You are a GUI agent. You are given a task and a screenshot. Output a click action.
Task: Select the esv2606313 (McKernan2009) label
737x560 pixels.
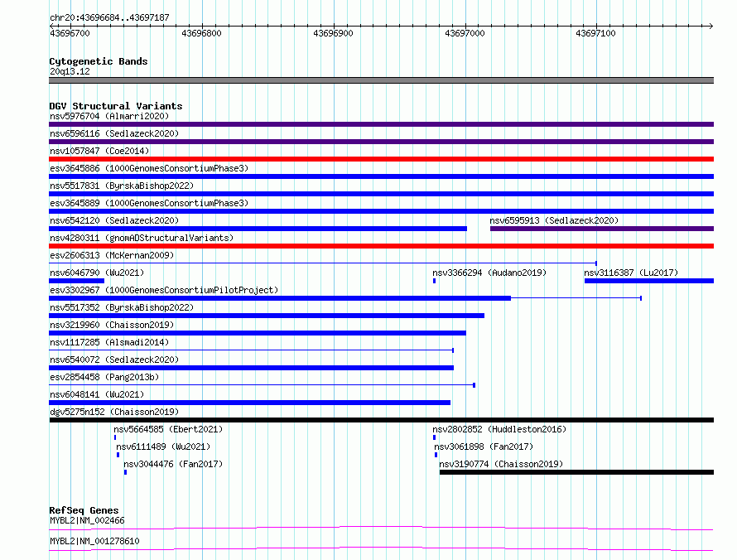pyautogui.click(x=112, y=255)
